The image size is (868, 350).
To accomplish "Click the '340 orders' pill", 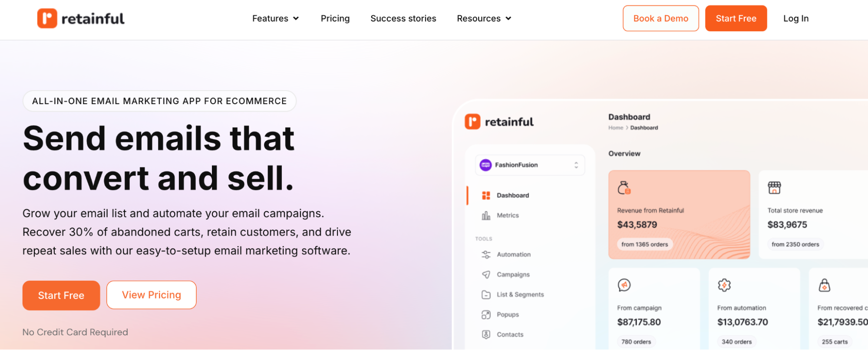I will click(x=736, y=342).
